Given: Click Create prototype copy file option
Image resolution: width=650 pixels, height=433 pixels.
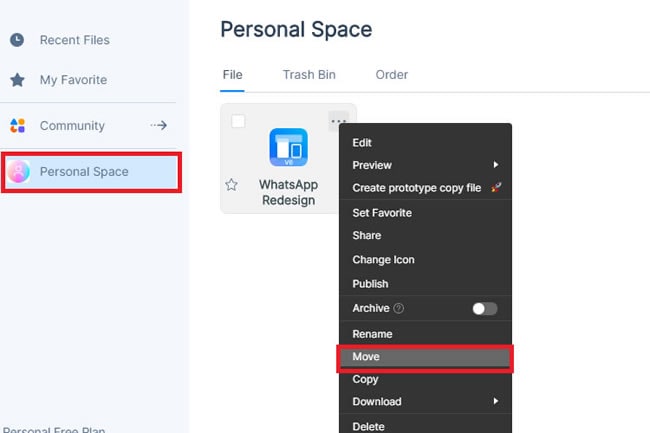Looking at the screenshot, I should [x=416, y=188].
